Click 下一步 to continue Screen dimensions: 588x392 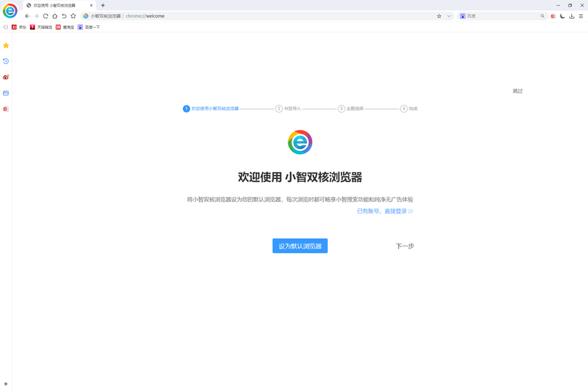coord(405,246)
